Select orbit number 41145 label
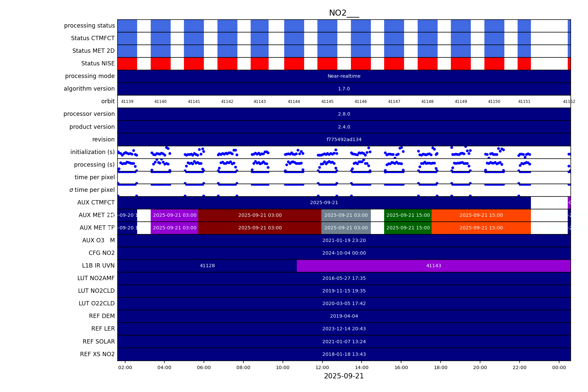The width and height of the screenshot is (588, 392). tap(327, 102)
